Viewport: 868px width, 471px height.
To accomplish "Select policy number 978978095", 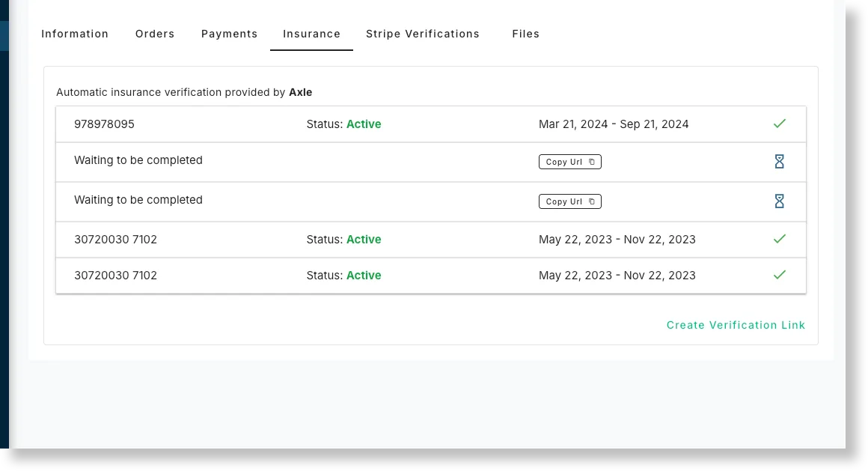I will coord(104,124).
